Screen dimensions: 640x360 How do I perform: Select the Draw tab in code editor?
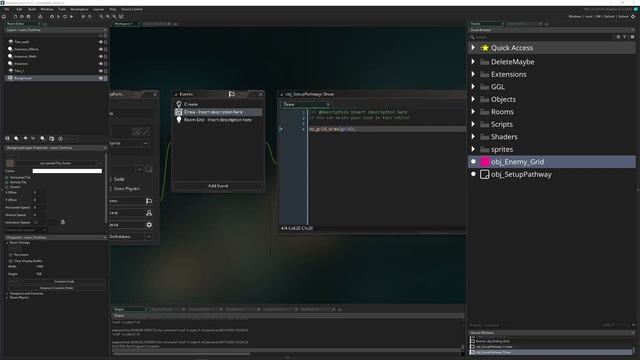coord(305,104)
